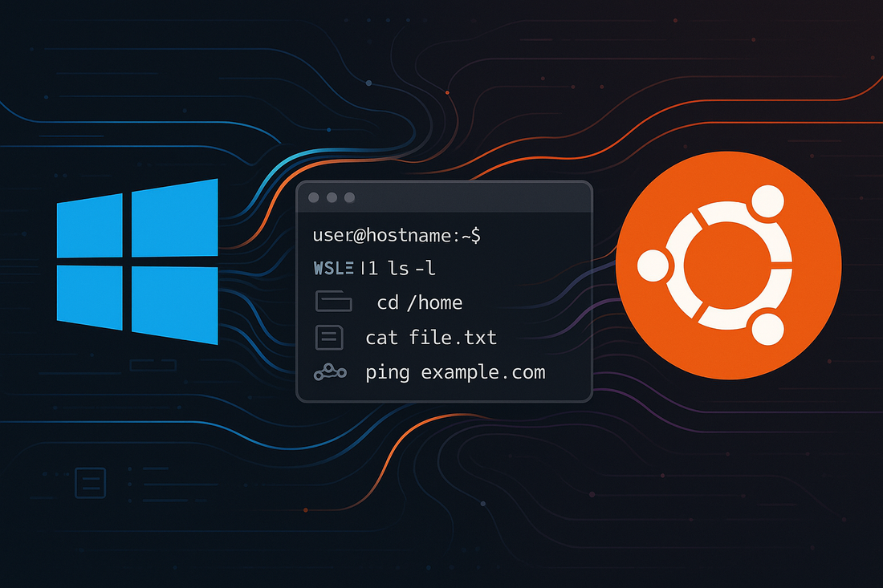Image resolution: width=883 pixels, height=588 pixels.
Task: Click the top-right white dot on Ubuntu logo
Action: 768,201
